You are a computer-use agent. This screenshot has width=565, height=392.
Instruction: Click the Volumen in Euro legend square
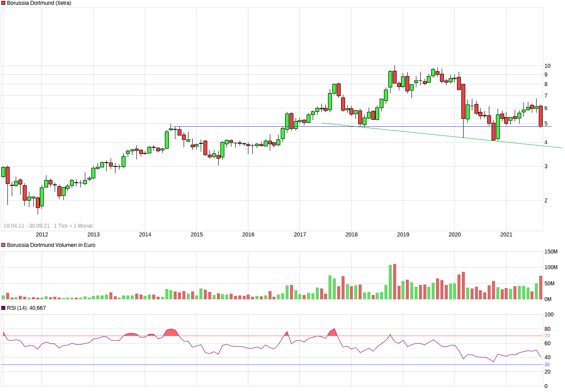pyautogui.click(x=3, y=245)
